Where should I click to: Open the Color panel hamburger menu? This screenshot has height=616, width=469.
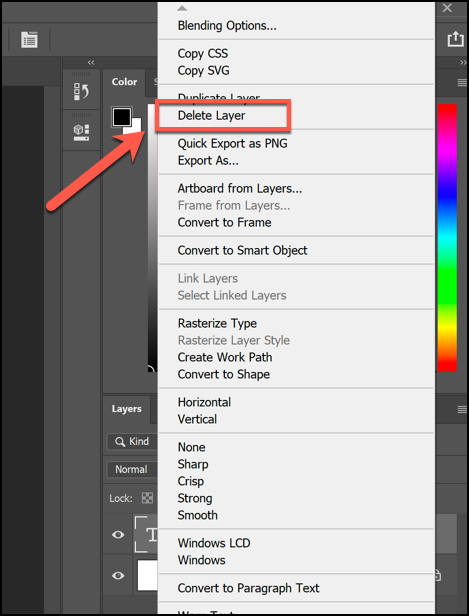(x=462, y=82)
